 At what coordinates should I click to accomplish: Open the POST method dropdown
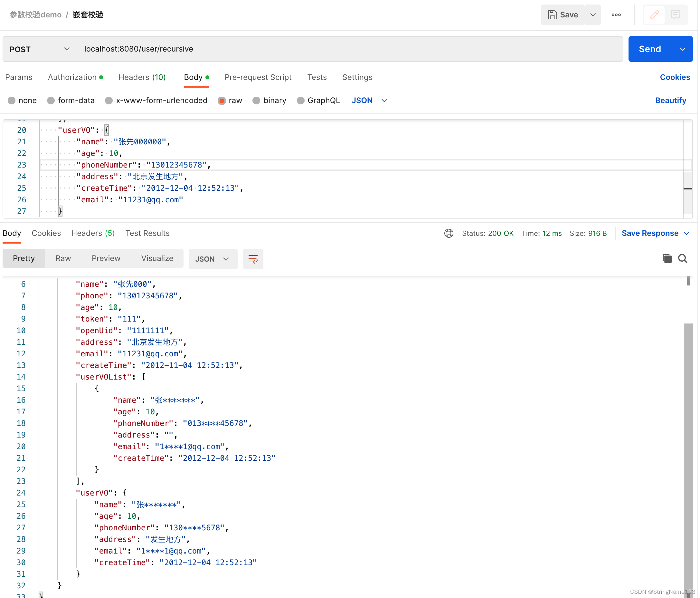click(x=67, y=49)
